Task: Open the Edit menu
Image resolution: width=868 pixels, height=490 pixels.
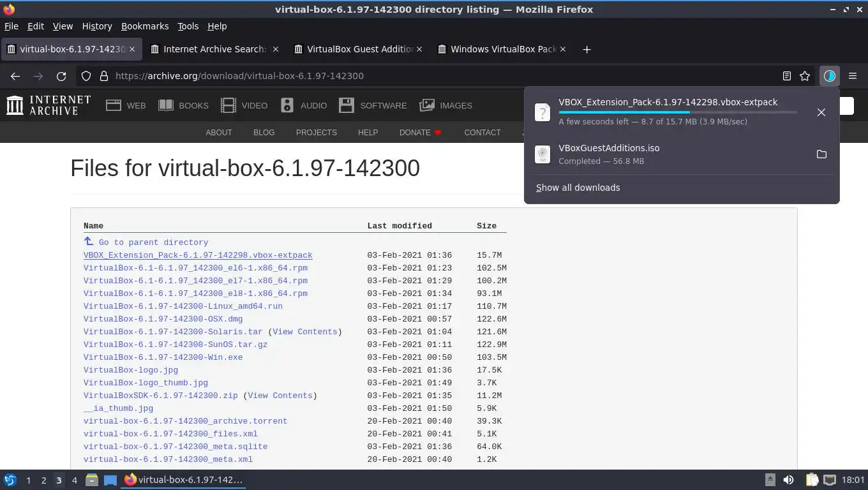Action: pyautogui.click(x=36, y=26)
